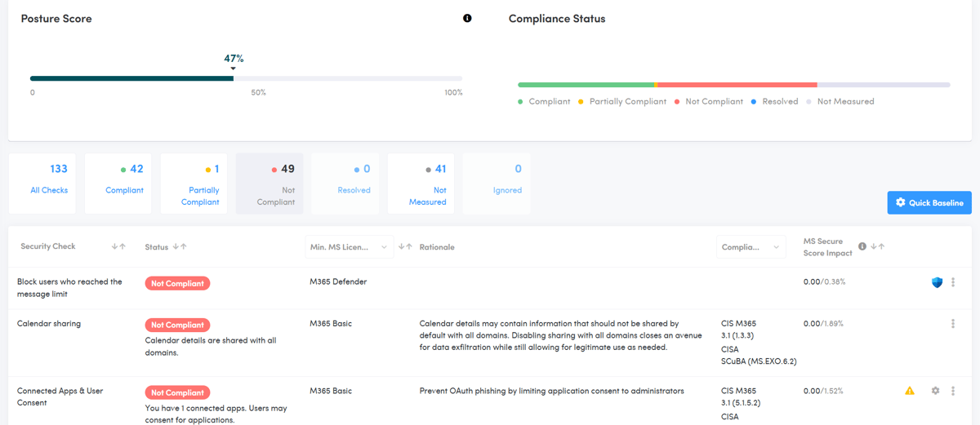
Task: Click 'M365 Defender' license cell
Action: pyautogui.click(x=338, y=282)
